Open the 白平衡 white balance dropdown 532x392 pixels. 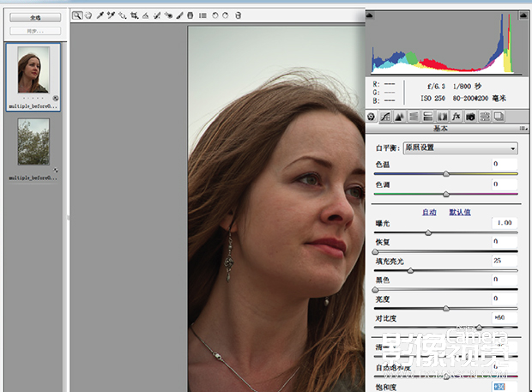tap(461, 148)
